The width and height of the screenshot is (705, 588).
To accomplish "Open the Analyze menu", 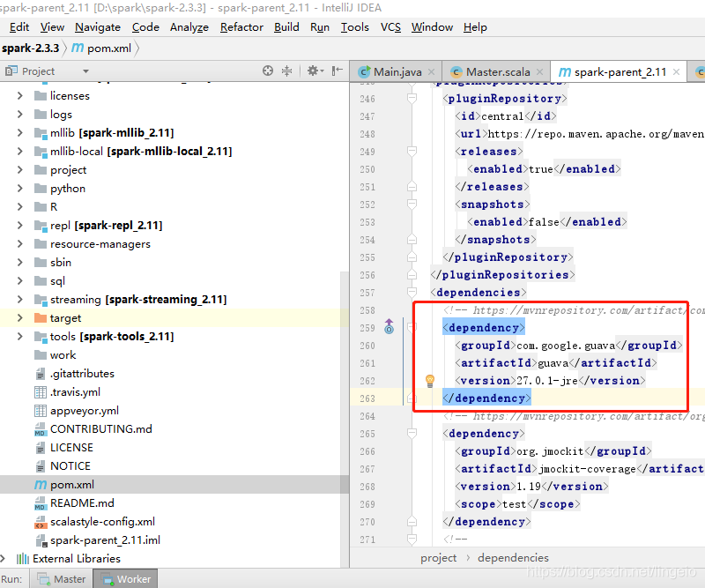I will [189, 27].
